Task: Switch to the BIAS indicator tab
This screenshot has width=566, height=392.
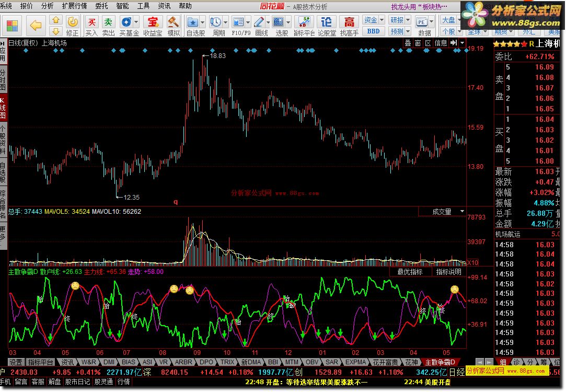Action: point(128,362)
